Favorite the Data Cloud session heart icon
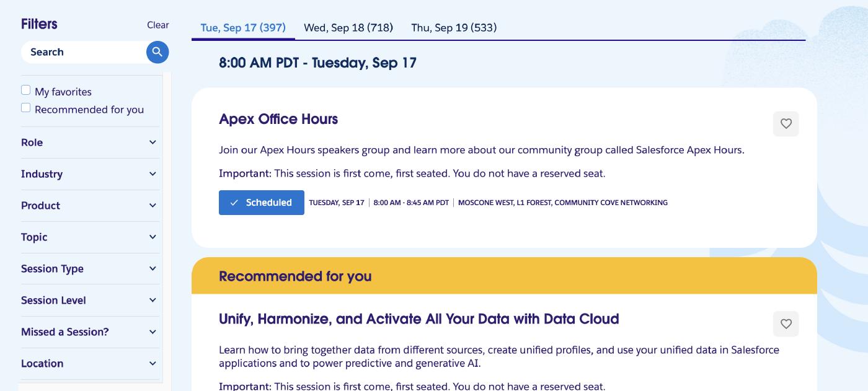 786,324
